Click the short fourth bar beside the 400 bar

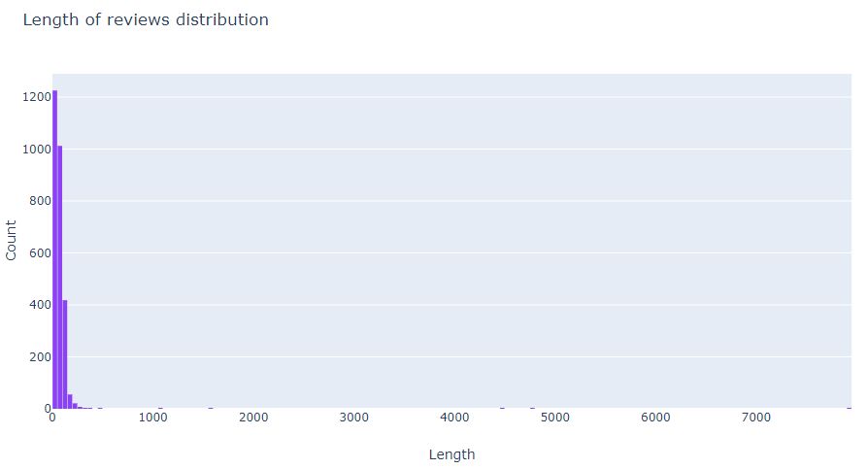(x=70, y=402)
